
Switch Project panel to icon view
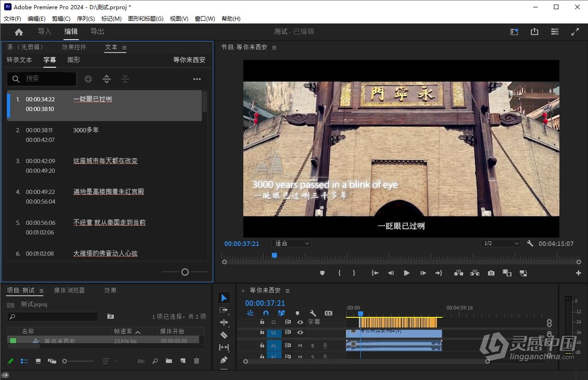(x=38, y=361)
